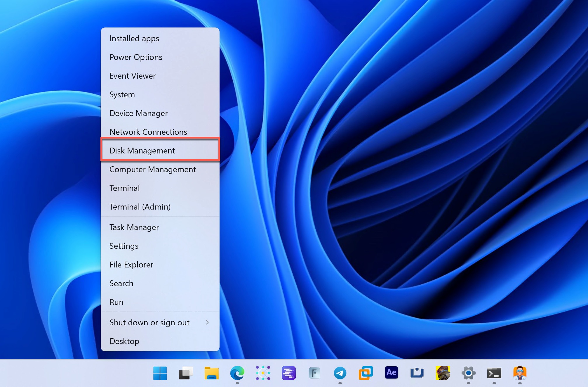Open Installed apps from the menu
This screenshot has height=387, width=588.
(160, 39)
